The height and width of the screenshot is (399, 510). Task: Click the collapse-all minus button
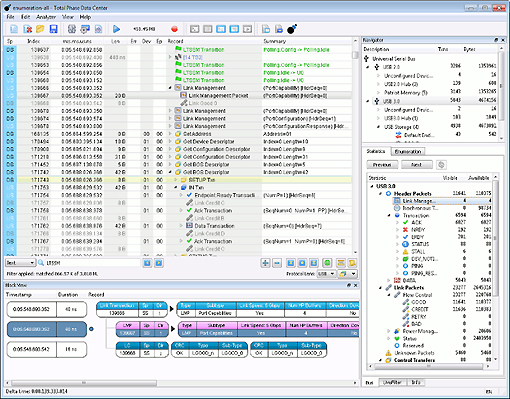click(277, 263)
